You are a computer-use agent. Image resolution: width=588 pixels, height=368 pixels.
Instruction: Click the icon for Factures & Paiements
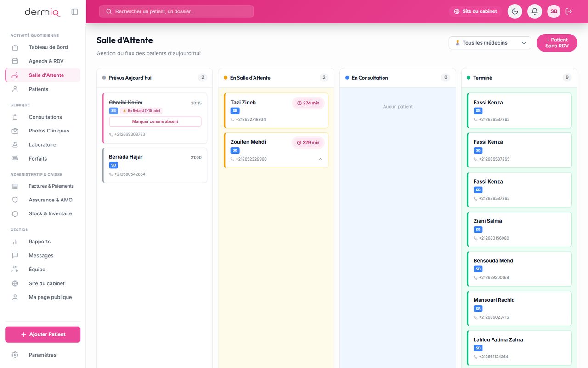(x=15, y=186)
